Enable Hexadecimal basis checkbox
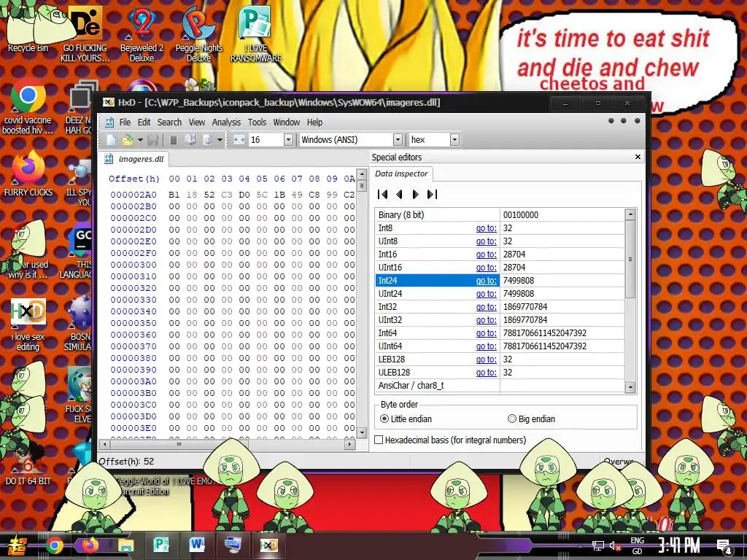This screenshot has width=747, height=560. 379,440
